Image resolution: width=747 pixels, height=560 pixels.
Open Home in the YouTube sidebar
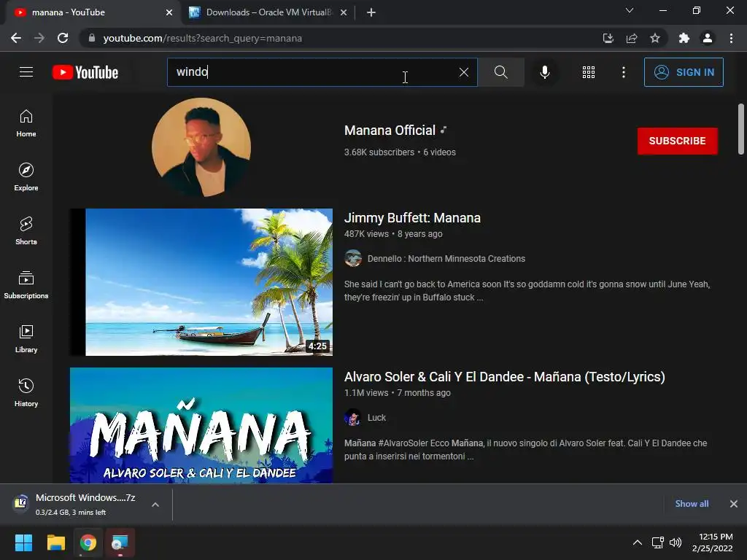(26, 123)
